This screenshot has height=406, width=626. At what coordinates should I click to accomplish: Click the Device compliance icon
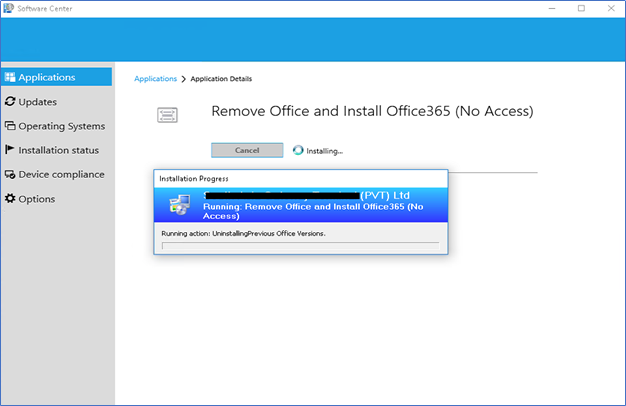pos(10,174)
